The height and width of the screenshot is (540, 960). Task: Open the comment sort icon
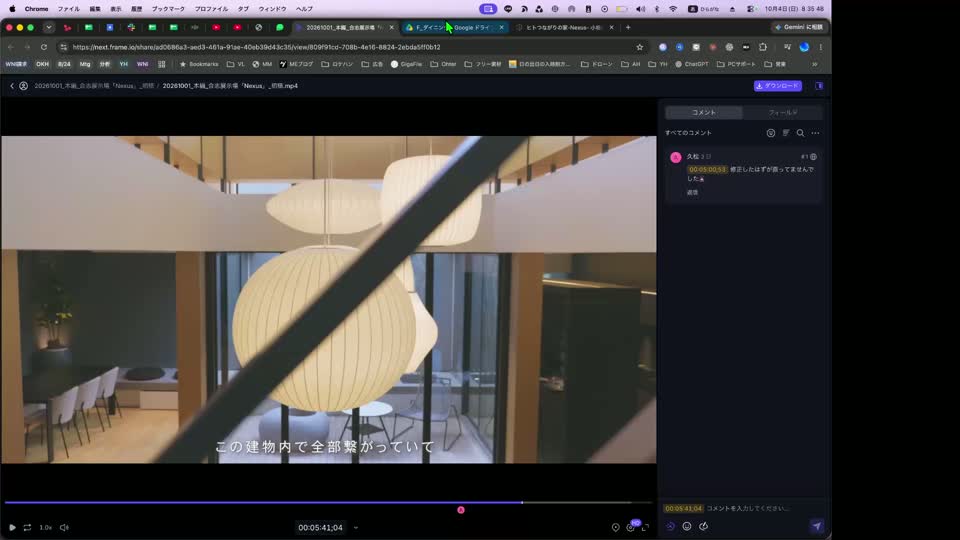[x=786, y=133]
